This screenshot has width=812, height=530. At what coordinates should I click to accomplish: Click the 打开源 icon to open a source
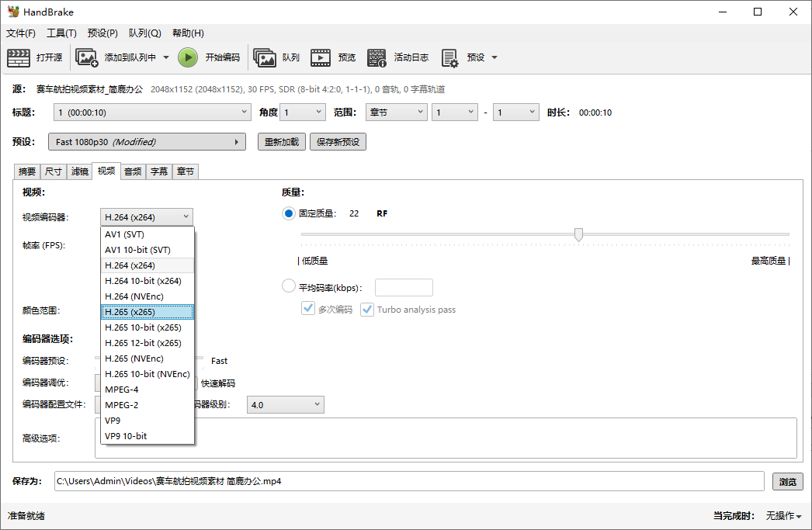tap(18, 57)
